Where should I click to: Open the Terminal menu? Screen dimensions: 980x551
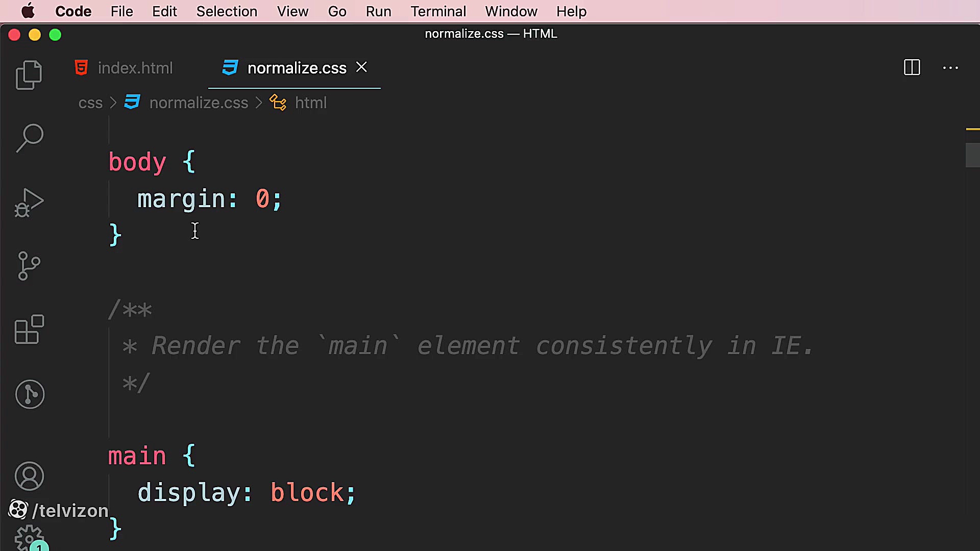tap(438, 11)
